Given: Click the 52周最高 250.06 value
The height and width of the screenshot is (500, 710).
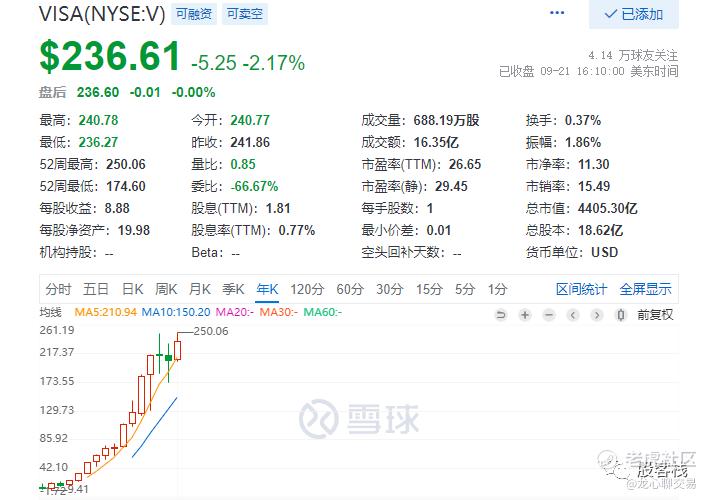Looking at the screenshot, I should coord(126,164).
